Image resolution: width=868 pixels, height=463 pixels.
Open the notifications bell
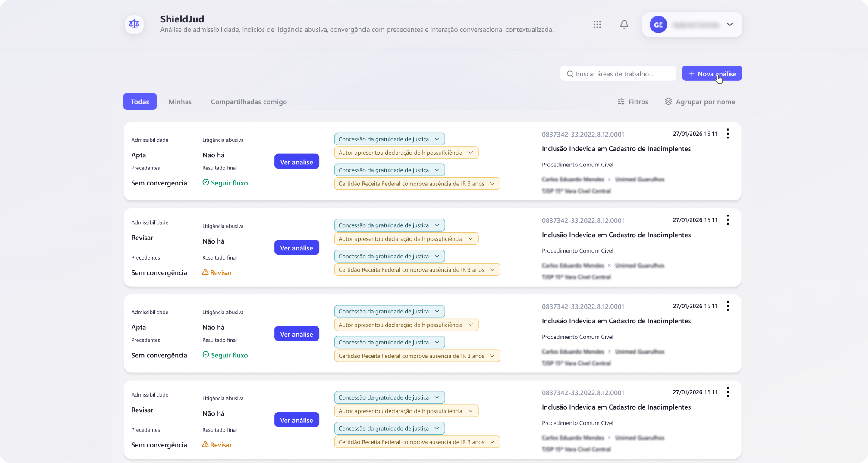[x=624, y=25]
